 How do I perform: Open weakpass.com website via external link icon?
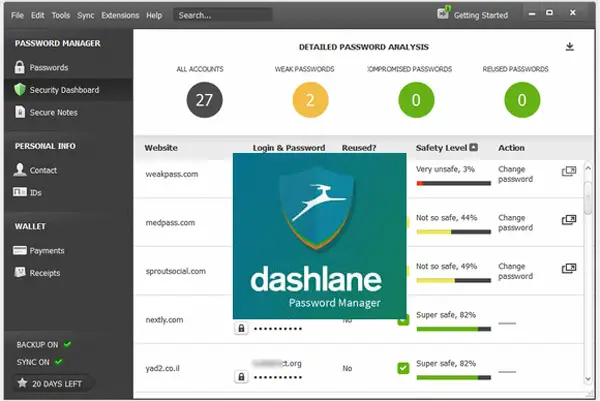pyautogui.click(x=569, y=171)
